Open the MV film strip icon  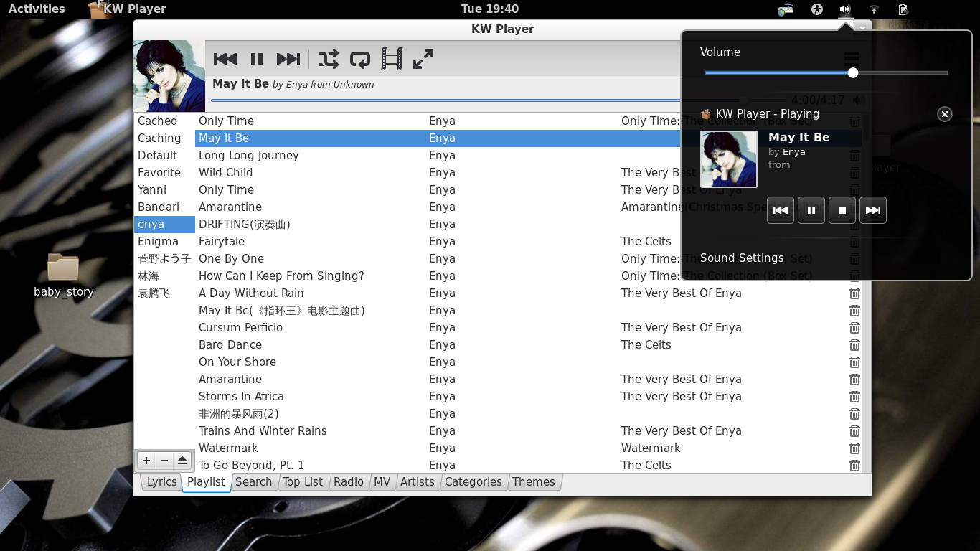click(x=392, y=59)
